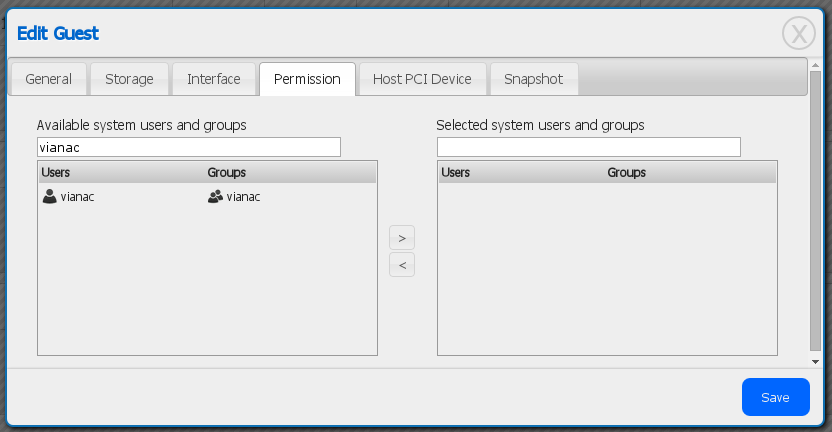Image resolution: width=832 pixels, height=432 pixels.
Task: Click the selected users filter field
Action: pyautogui.click(x=589, y=147)
